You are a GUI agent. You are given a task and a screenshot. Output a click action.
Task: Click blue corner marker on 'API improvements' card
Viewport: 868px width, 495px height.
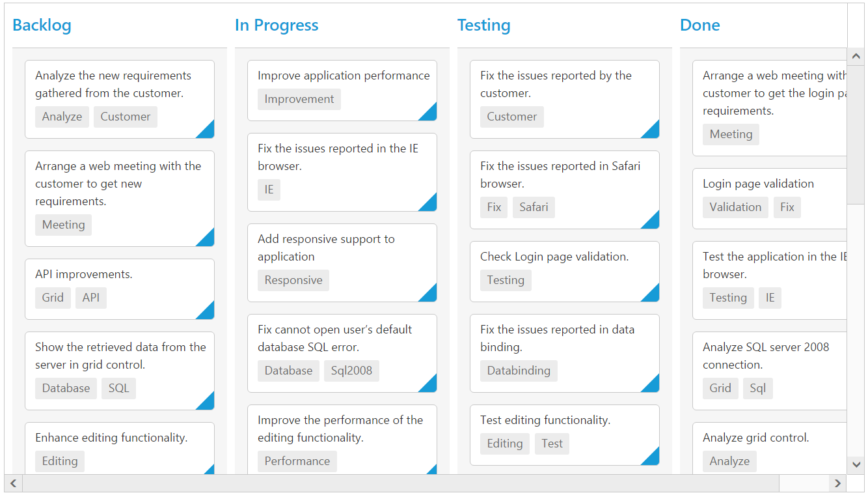click(208, 313)
